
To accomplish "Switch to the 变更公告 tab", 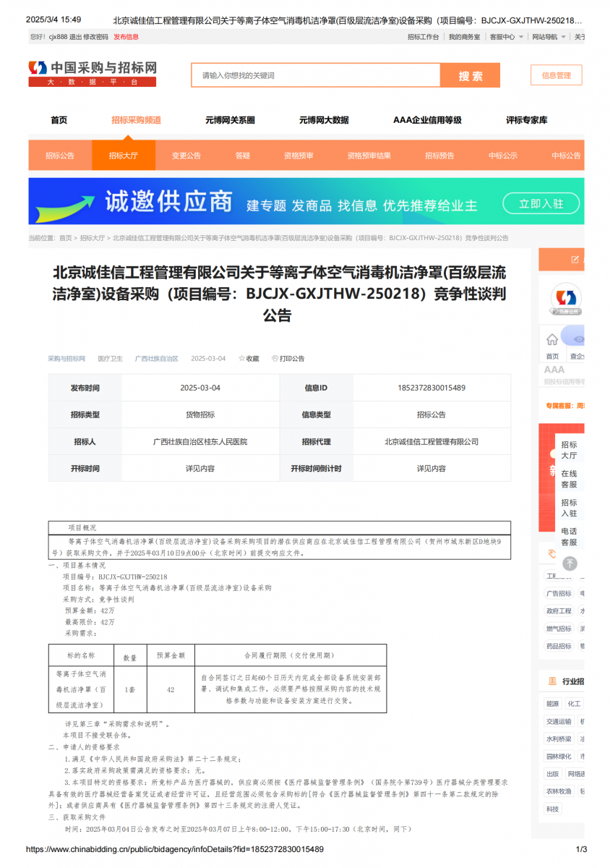I will pos(187,156).
